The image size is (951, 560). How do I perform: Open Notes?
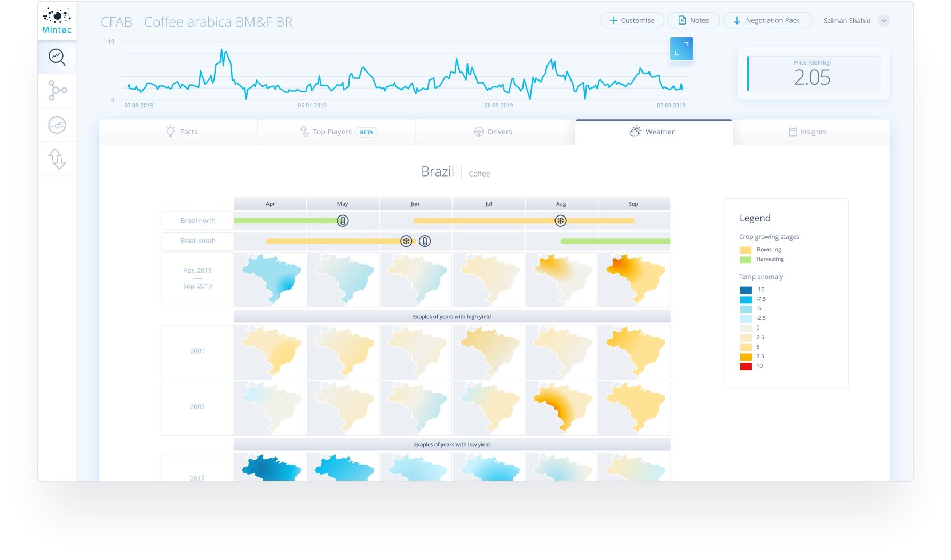point(693,20)
